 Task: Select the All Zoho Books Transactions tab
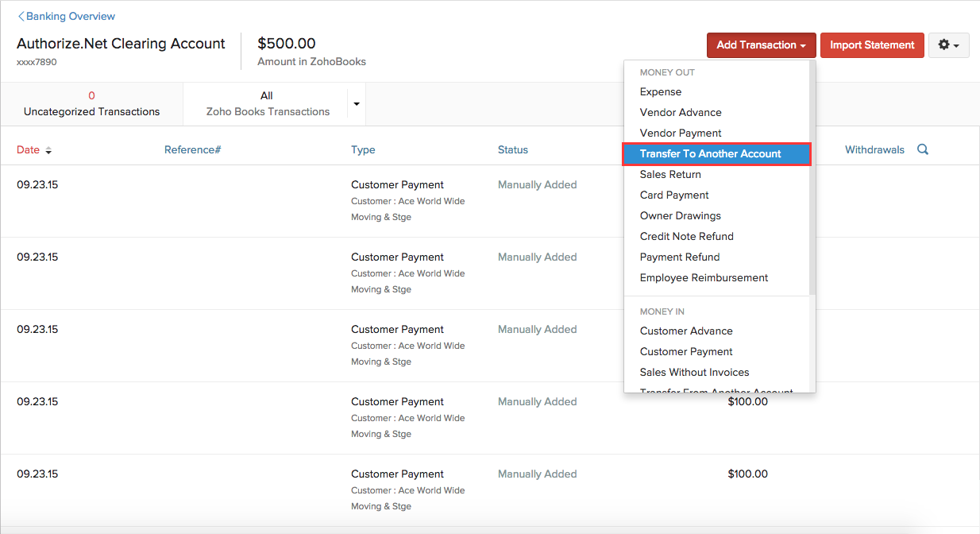267,104
